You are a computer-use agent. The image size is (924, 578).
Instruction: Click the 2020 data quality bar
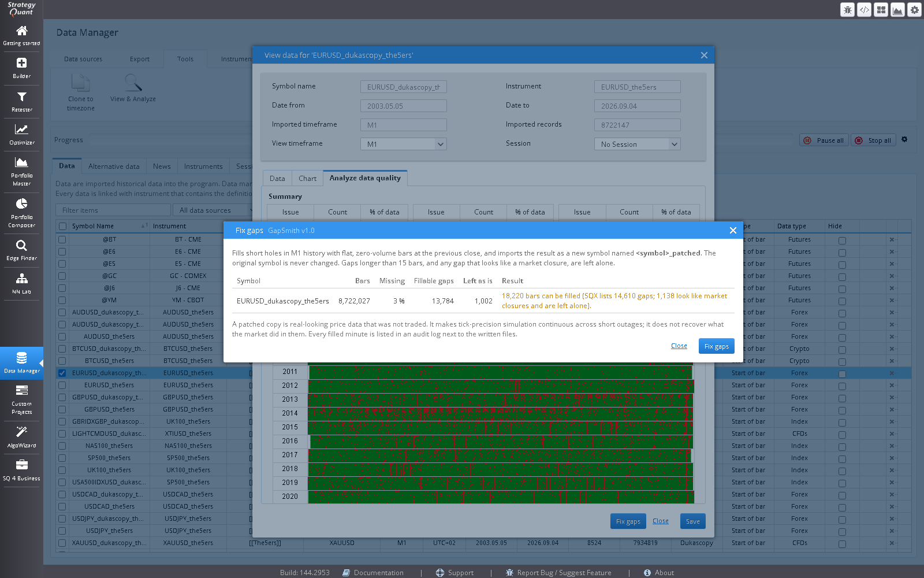(501, 497)
